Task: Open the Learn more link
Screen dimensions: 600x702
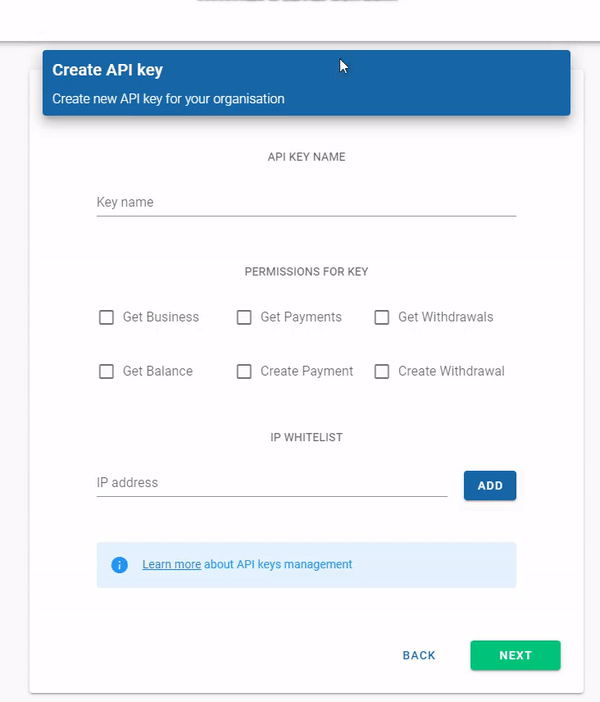Action: click(171, 565)
